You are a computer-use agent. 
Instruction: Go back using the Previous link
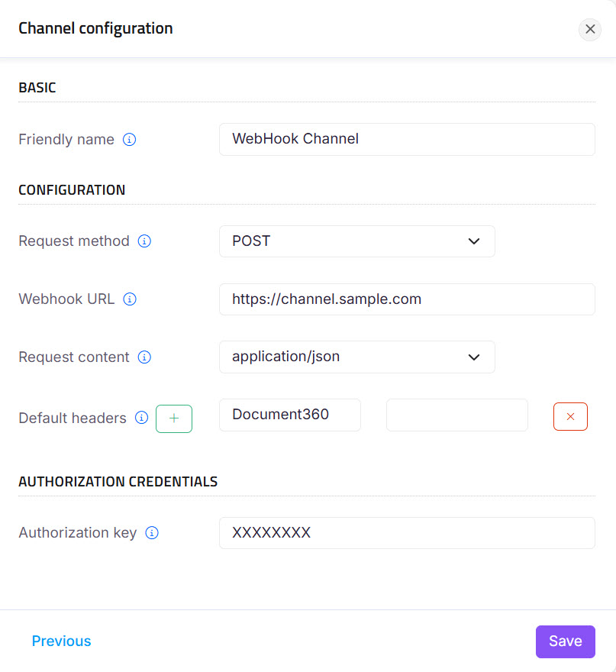tap(61, 641)
